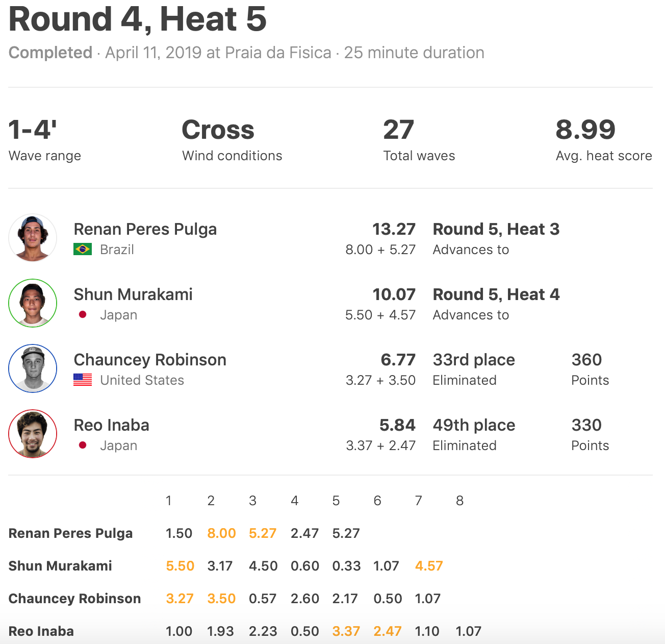Click Reo Inaba's 3.37 wave score
Viewport: 665px width, 644px height.
346,631
